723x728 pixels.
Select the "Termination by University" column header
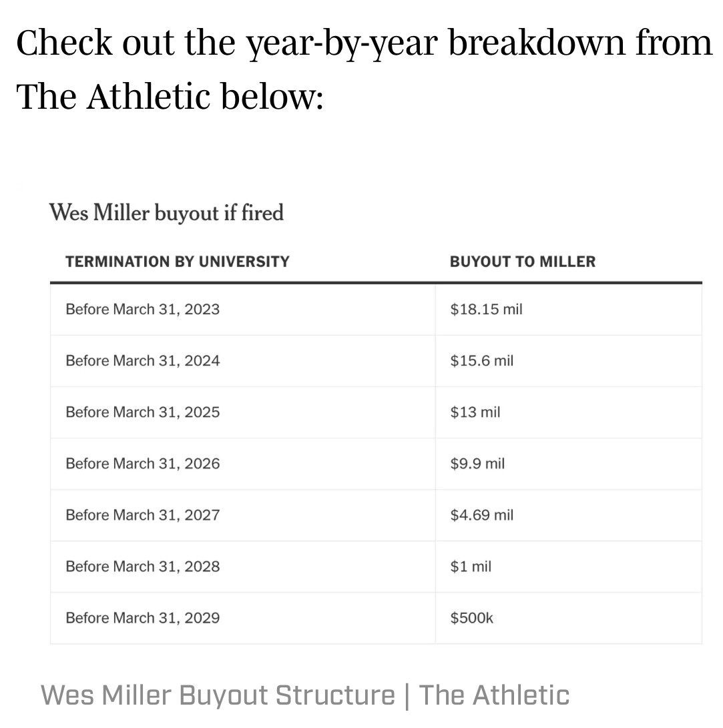178,262
